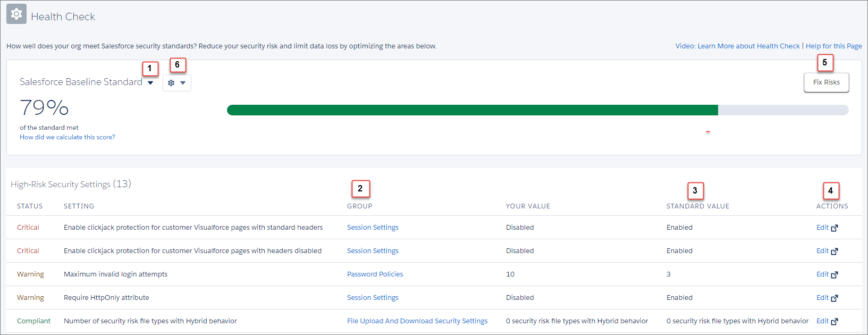Open Help for this Page link
This screenshot has height=335, width=868.
point(833,46)
